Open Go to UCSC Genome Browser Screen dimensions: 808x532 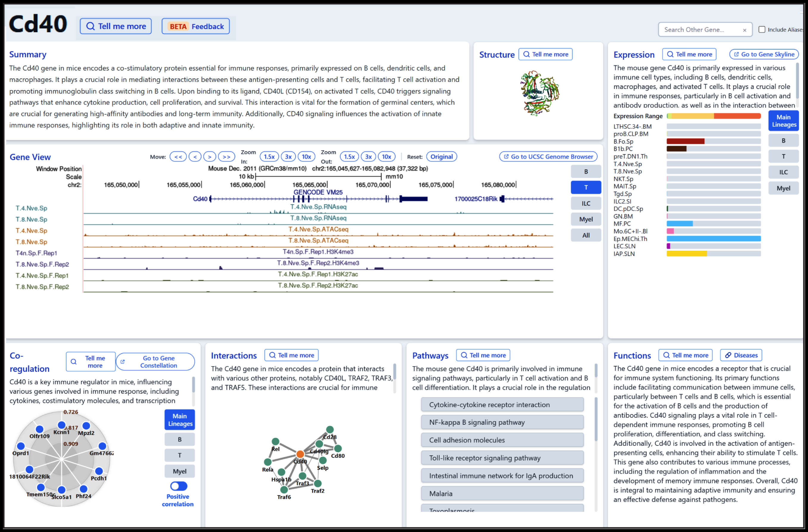(x=548, y=156)
